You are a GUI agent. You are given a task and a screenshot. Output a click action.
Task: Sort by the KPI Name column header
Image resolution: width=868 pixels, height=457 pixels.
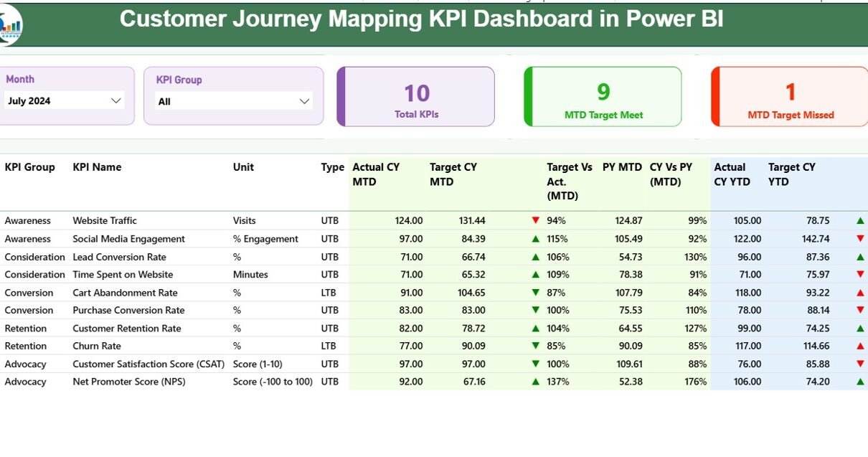(97, 167)
